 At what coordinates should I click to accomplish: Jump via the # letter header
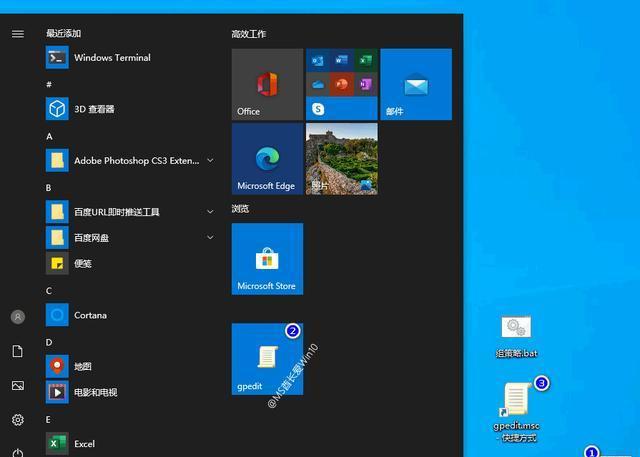point(49,84)
